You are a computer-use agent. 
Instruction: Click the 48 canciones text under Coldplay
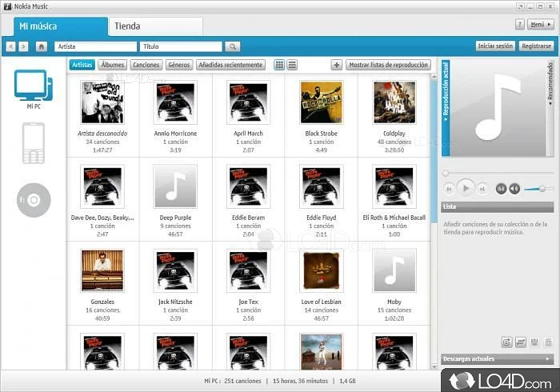394,142
